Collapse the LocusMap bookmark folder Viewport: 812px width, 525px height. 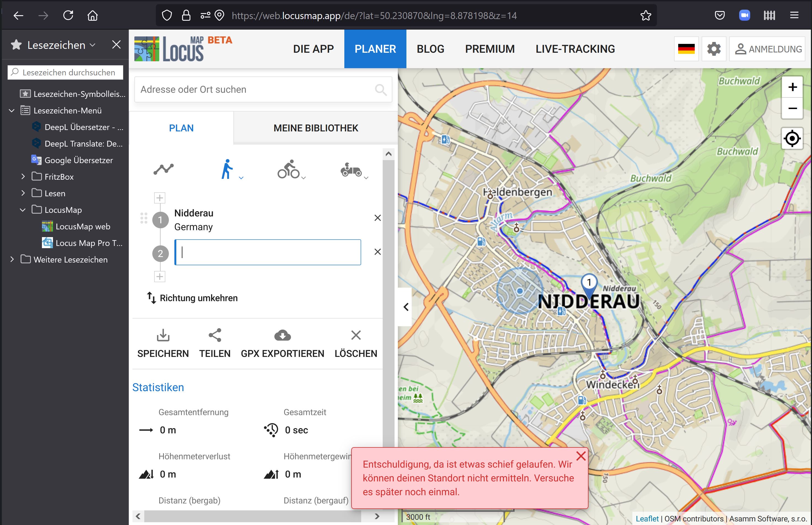[23, 210]
